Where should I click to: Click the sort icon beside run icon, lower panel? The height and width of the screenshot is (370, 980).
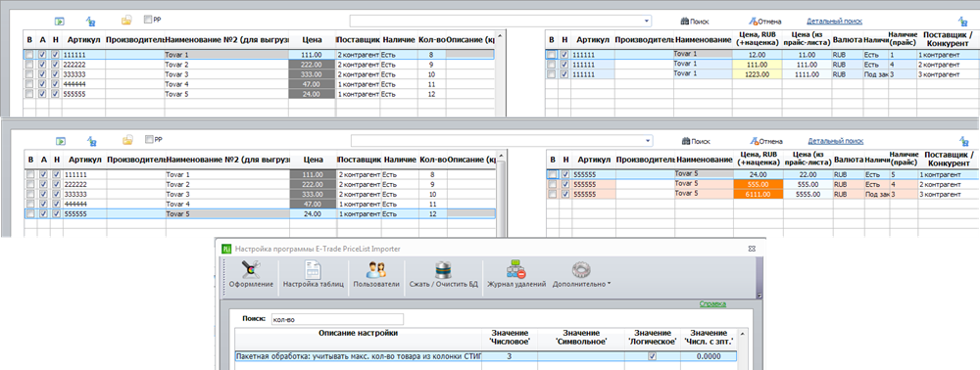(92, 141)
